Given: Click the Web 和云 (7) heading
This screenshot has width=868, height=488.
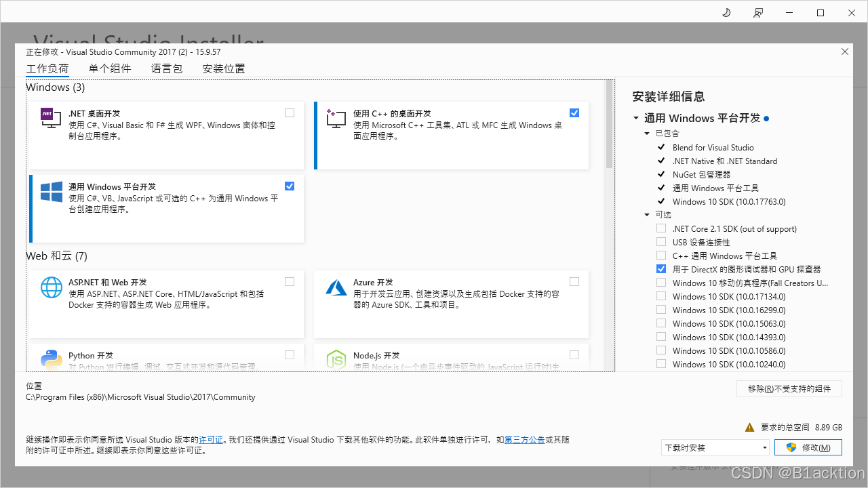Looking at the screenshot, I should [57, 256].
